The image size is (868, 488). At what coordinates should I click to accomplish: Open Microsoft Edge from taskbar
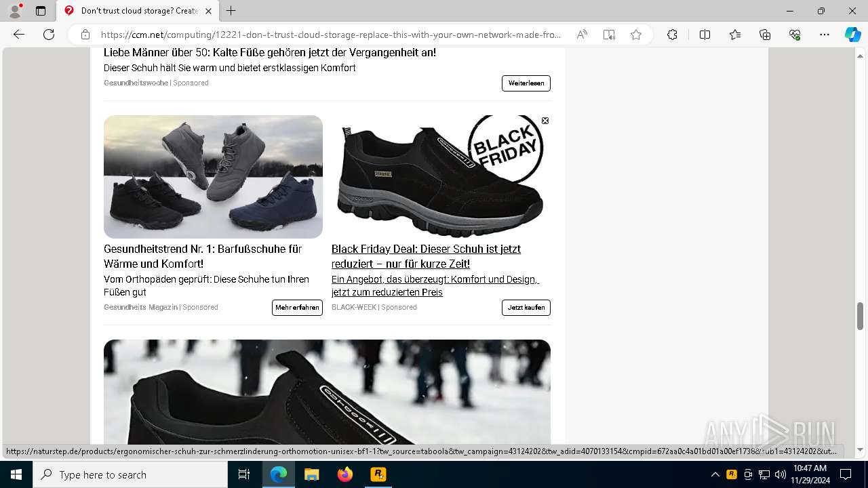(x=279, y=474)
